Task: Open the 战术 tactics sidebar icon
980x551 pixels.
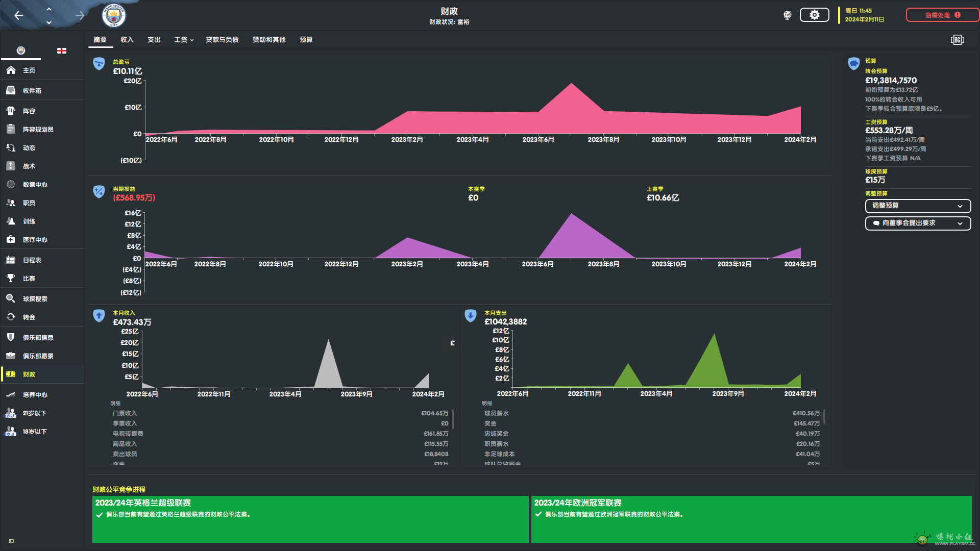Action: [x=11, y=166]
